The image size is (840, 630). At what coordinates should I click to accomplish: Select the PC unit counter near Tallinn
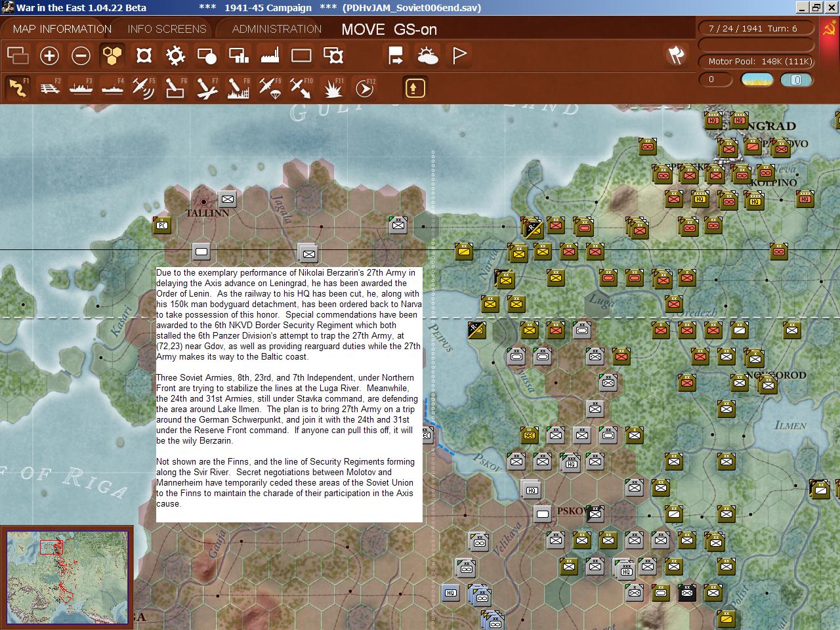pos(161,225)
